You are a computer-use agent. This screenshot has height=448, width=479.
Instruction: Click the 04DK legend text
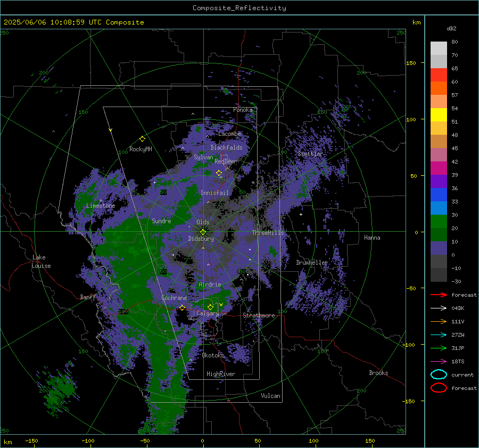pos(458,308)
